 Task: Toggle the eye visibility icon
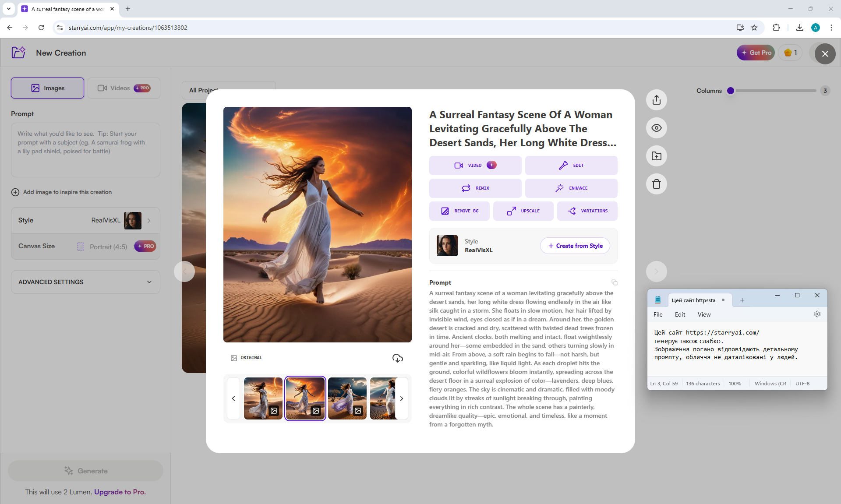coord(656,128)
